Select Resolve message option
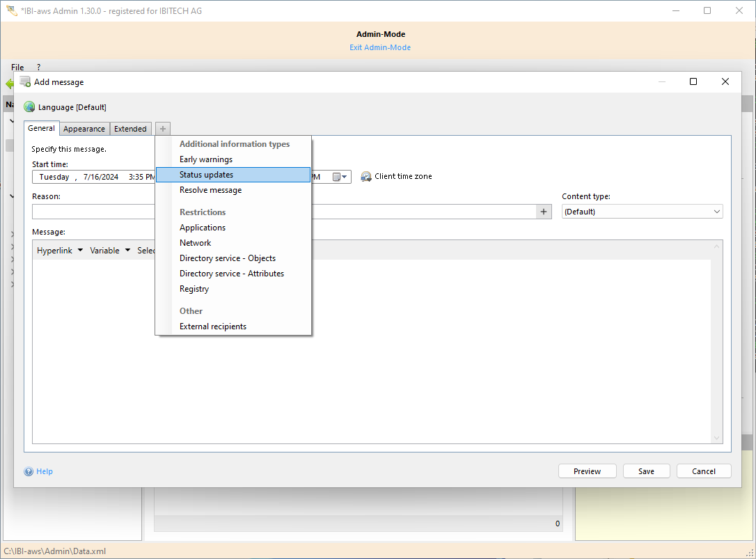The height and width of the screenshot is (559, 756). (210, 190)
